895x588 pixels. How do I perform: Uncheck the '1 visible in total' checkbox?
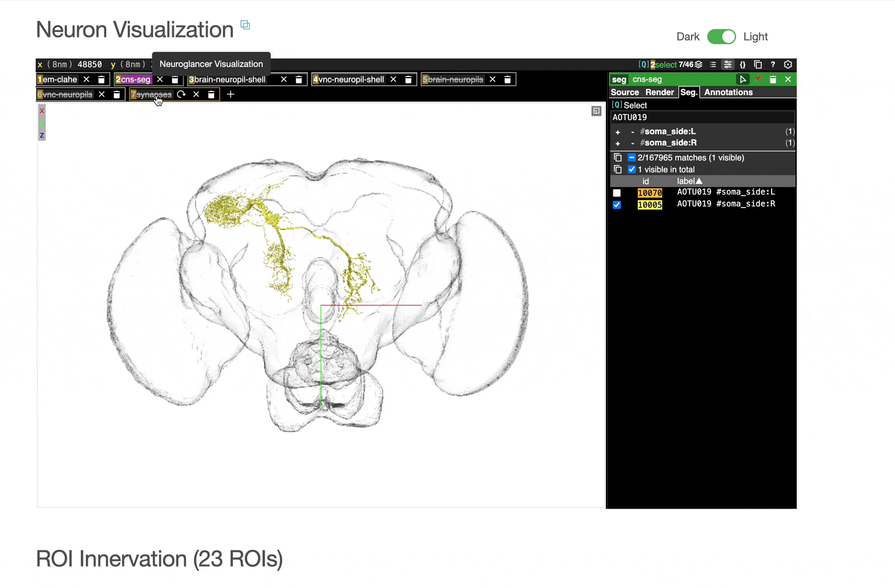[632, 169]
